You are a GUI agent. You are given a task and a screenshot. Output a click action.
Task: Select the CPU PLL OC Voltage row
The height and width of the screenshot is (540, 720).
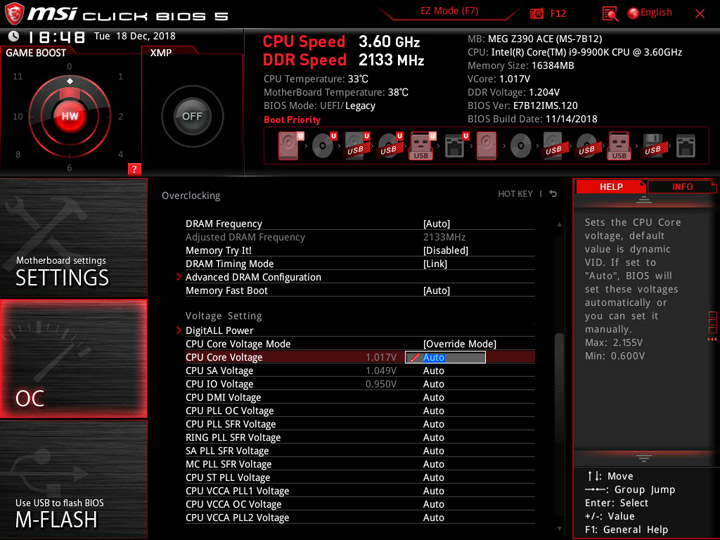[x=360, y=411]
